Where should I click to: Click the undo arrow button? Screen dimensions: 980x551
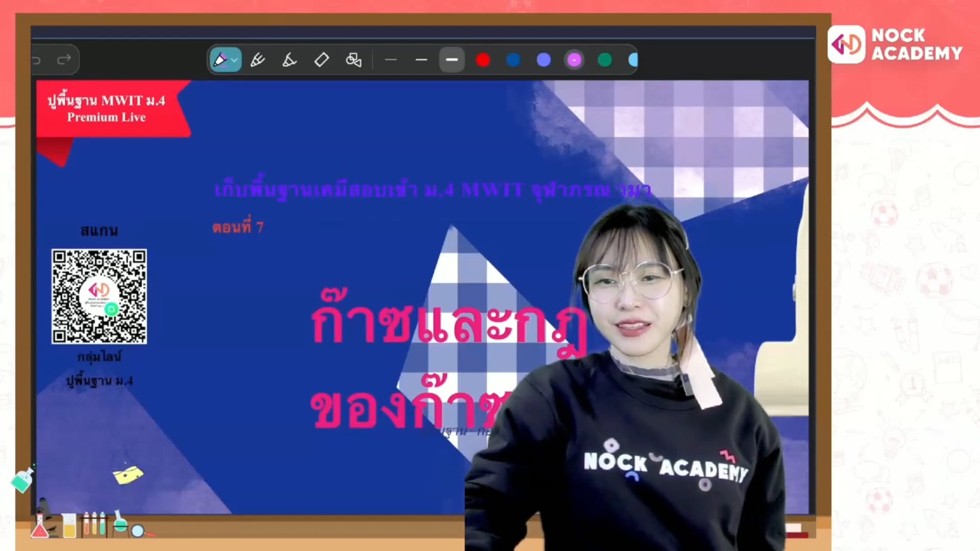(36, 60)
